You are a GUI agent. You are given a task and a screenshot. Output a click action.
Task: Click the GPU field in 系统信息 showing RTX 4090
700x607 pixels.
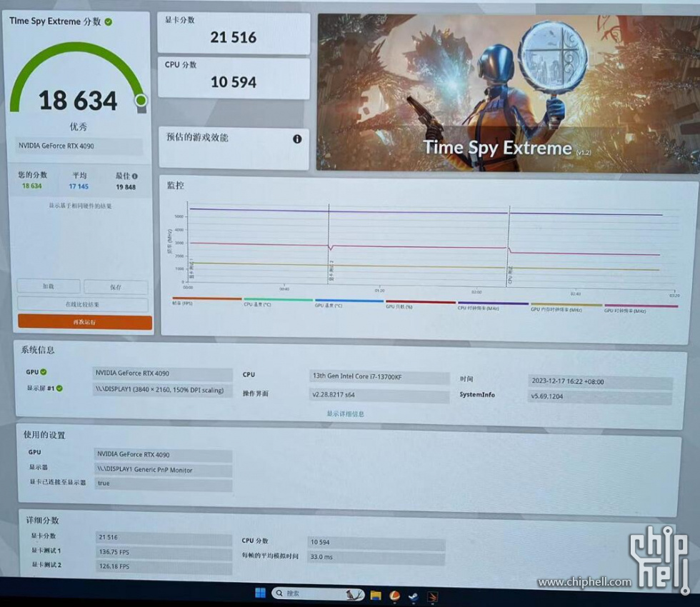coord(163,373)
